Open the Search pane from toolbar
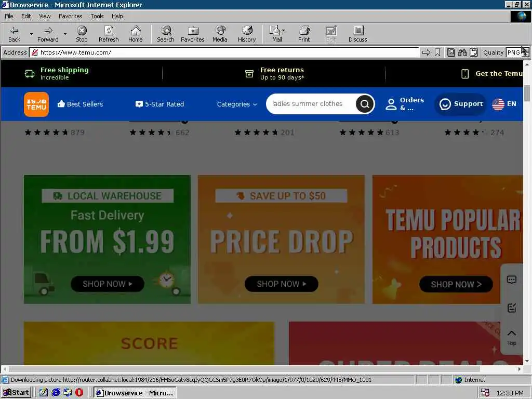Image resolution: width=532 pixels, height=399 pixels. [166, 34]
